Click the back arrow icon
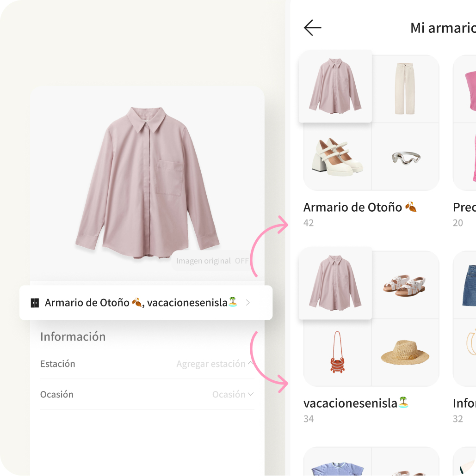The image size is (476, 476). [313, 28]
